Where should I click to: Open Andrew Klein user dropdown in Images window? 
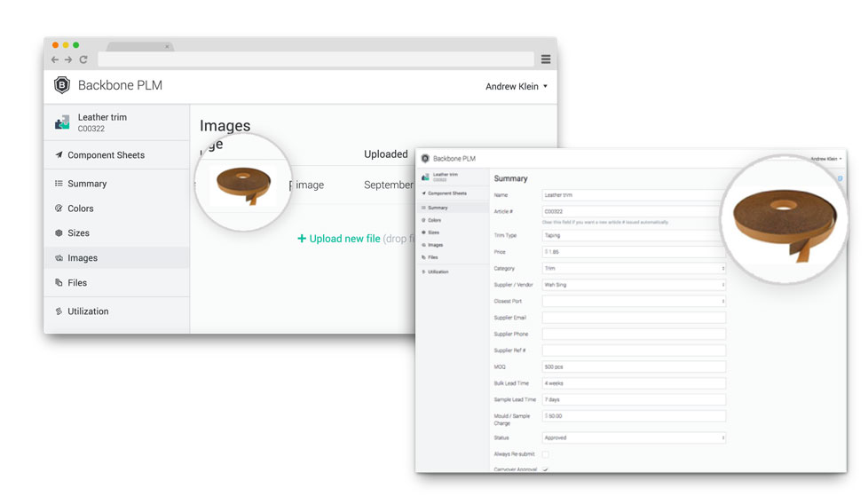point(517,86)
